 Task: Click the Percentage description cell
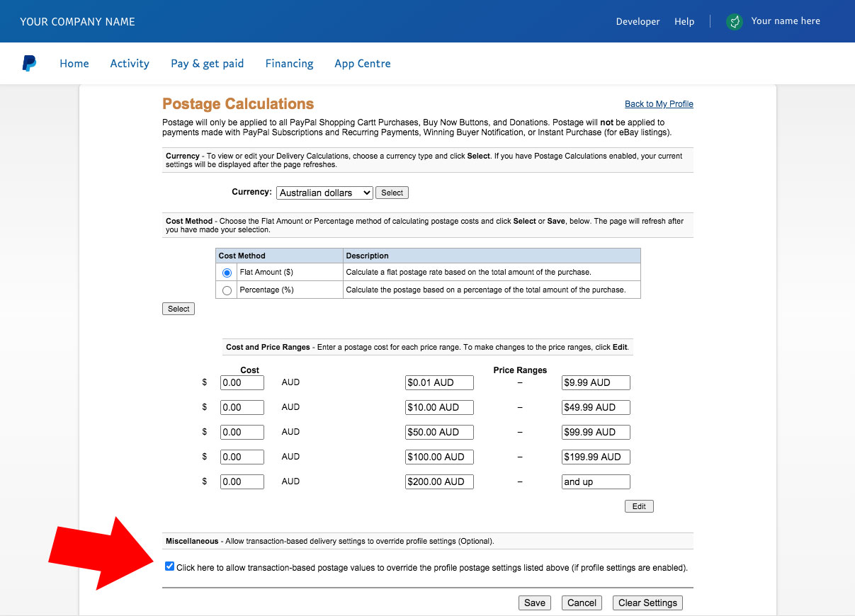[492, 290]
